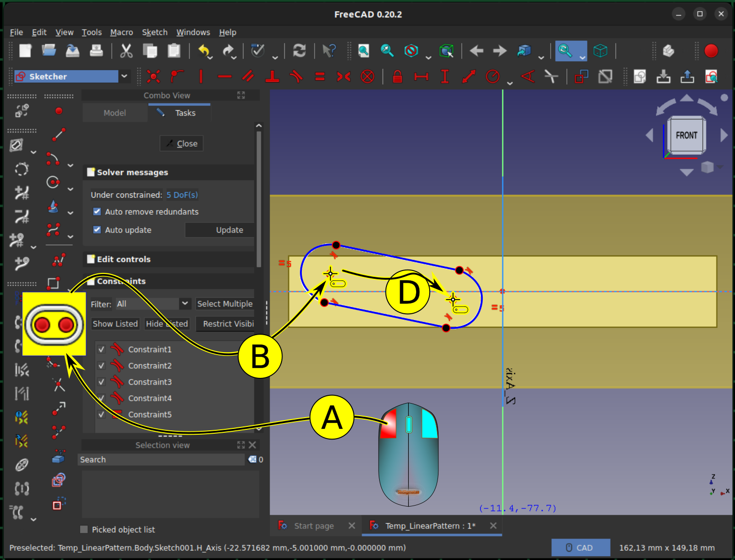The image size is (735, 560).
Task: Open a document with the folder icon
Action: click(x=49, y=51)
